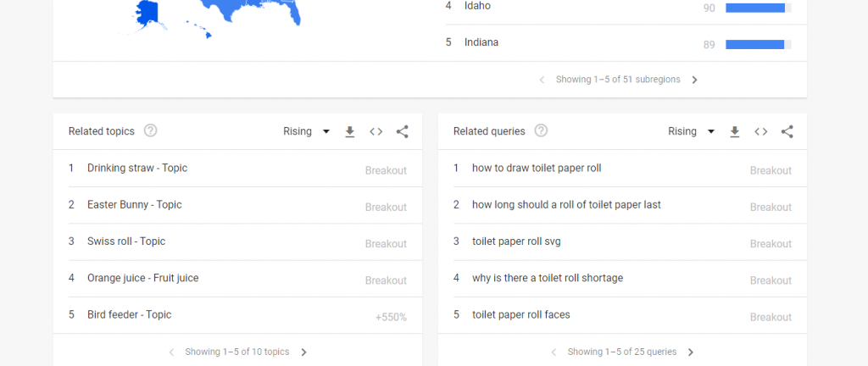The height and width of the screenshot is (366, 868).
Task: Open the embed code for Related queries
Action: (760, 131)
